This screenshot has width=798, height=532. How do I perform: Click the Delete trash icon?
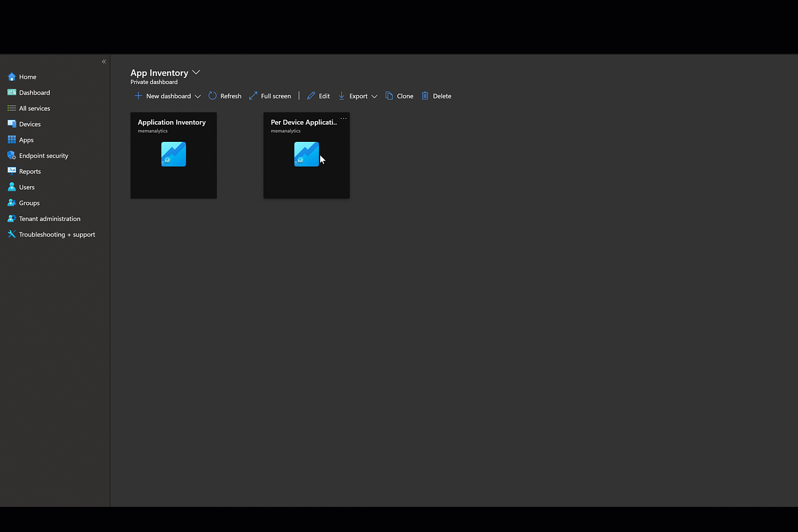tap(425, 96)
